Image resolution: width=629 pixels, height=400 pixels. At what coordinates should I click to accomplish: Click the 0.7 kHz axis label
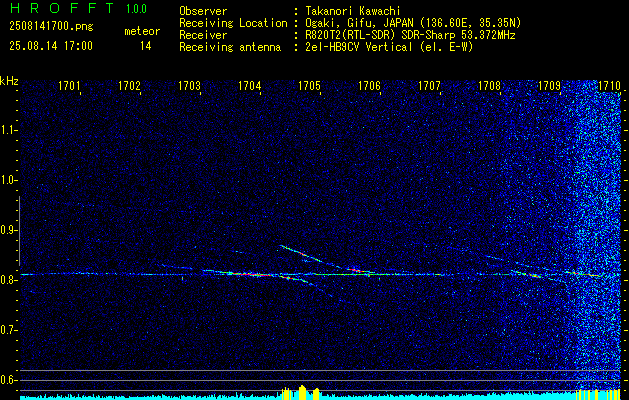click(7, 330)
